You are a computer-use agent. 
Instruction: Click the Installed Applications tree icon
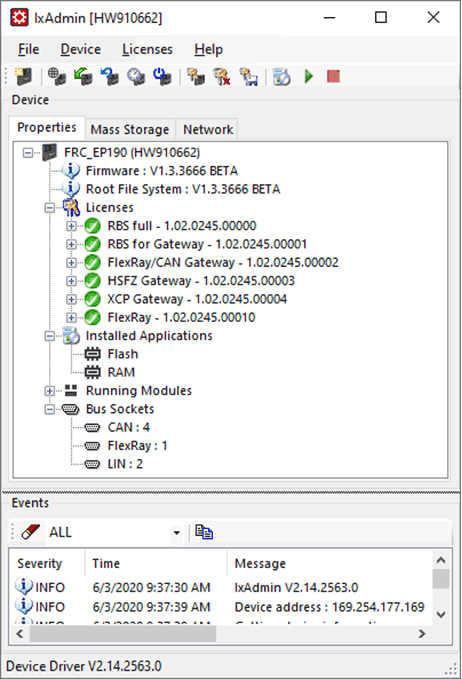71,336
